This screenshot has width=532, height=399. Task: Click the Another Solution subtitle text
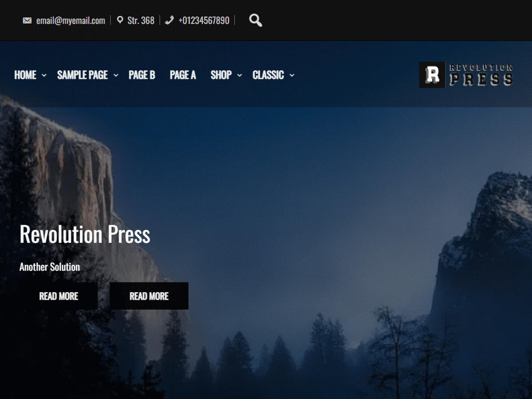(49, 267)
